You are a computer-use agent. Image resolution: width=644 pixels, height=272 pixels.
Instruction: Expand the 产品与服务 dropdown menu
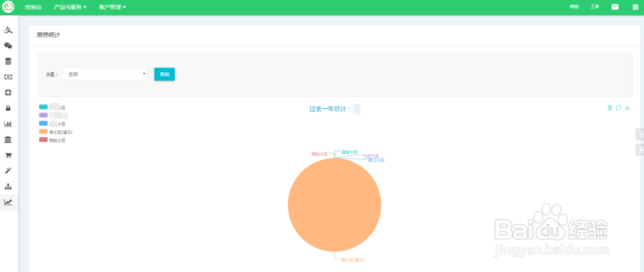point(70,7)
